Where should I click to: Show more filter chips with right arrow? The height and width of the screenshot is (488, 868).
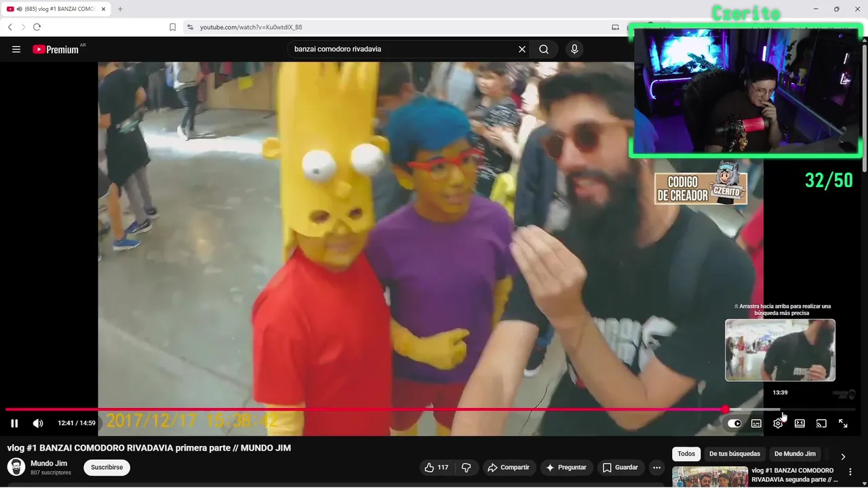click(x=843, y=456)
